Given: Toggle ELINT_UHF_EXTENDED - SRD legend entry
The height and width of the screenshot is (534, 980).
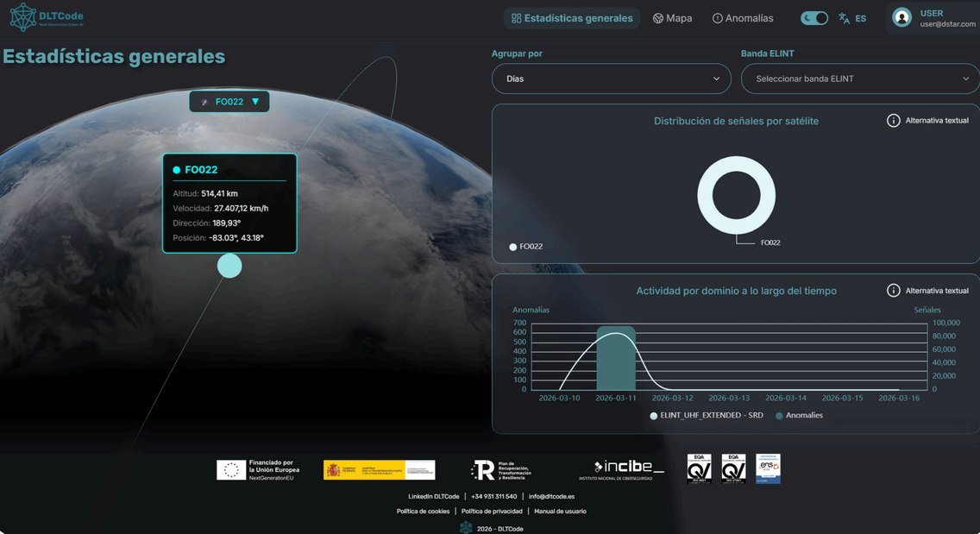Looking at the screenshot, I should (707, 415).
